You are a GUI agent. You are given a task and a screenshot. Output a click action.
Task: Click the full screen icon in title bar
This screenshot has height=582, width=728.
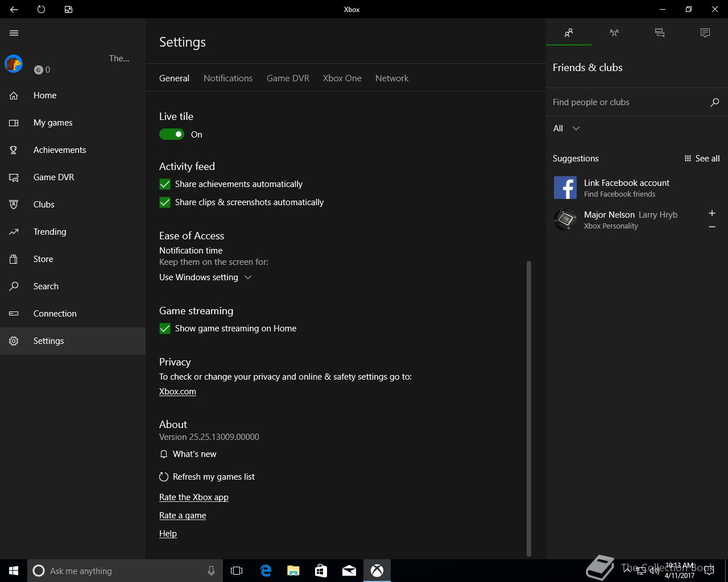tap(68, 9)
